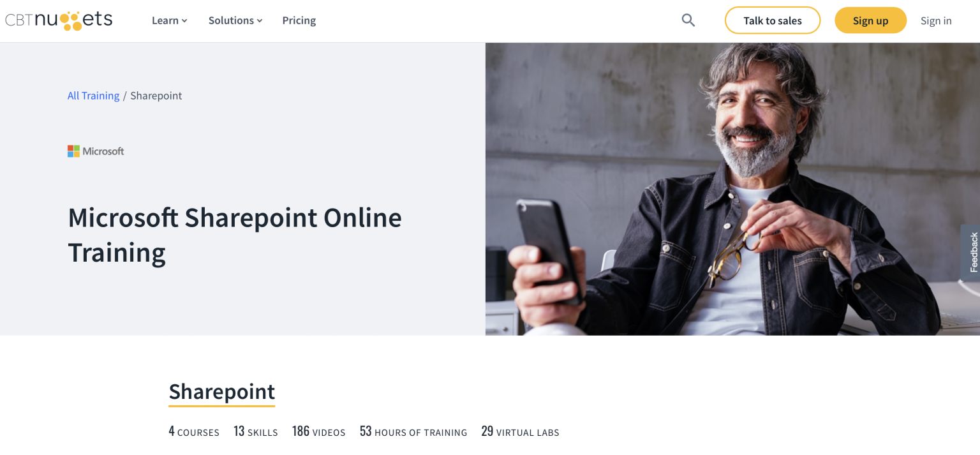Click the Sign up button

click(x=870, y=20)
